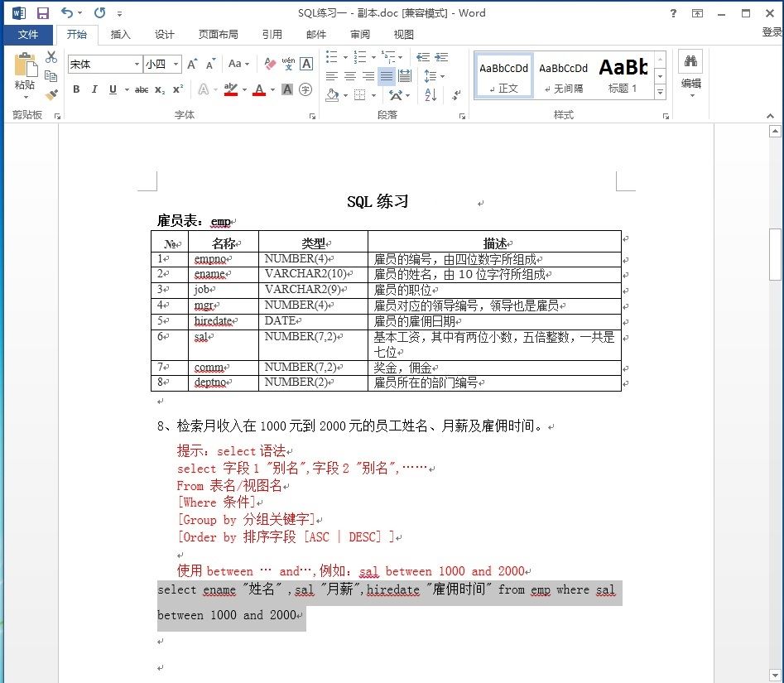784x683 pixels.
Task: Open the Asian layout text direction menu
Action: coord(400,95)
